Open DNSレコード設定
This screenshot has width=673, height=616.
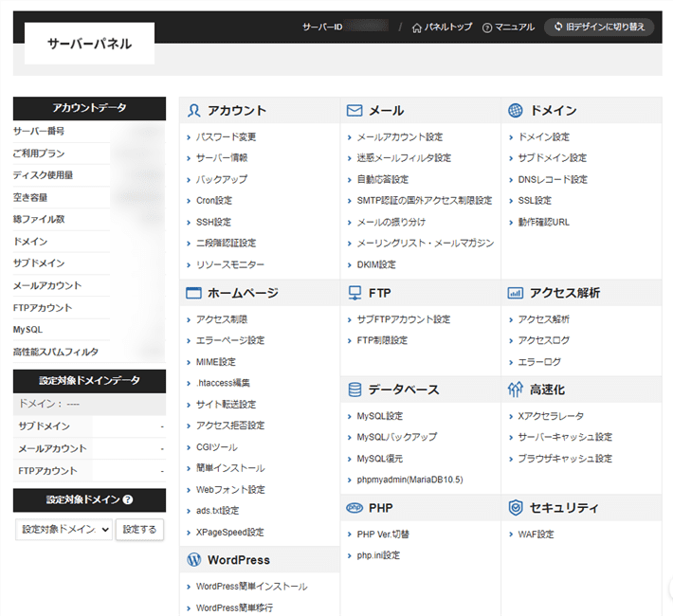(x=553, y=179)
